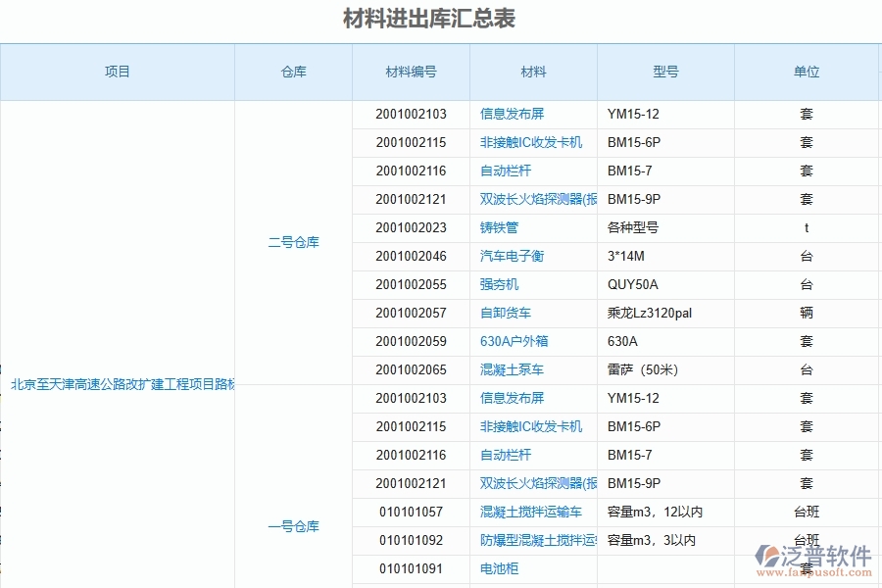882x588 pixels.
Task: Open the 自动栏杆 material record
Action: pyautogui.click(x=506, y=171)
